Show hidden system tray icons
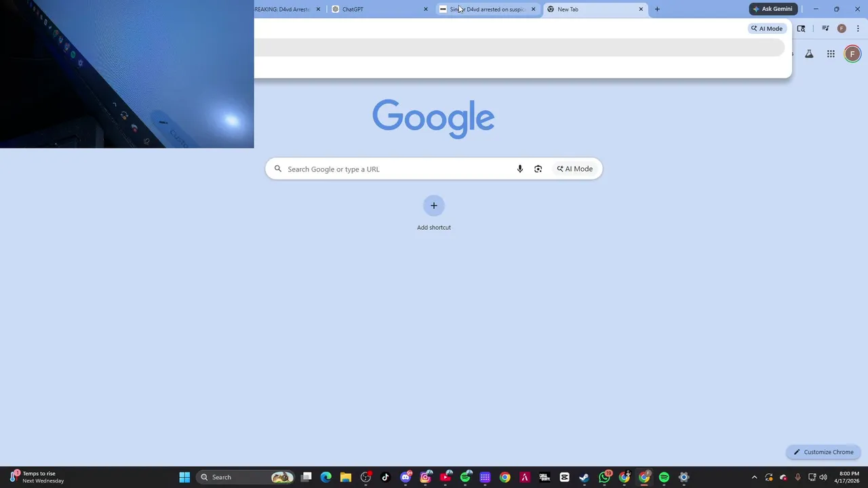 point(754,477)
